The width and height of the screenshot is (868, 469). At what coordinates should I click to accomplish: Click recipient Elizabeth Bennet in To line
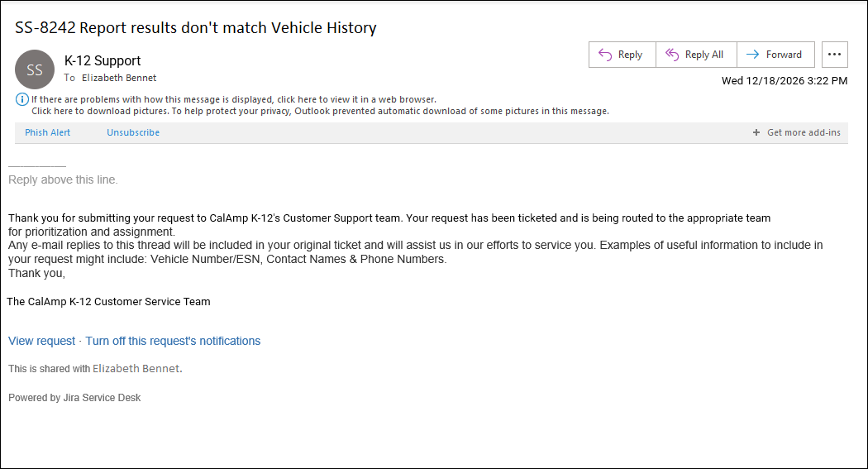(x=119, y=78)
